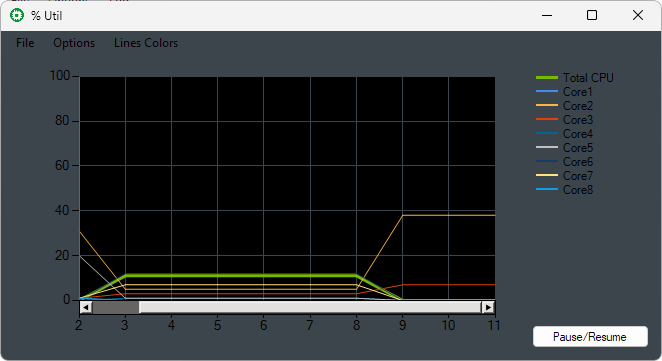Click the x-axis label 11

(x=494, y=325)
